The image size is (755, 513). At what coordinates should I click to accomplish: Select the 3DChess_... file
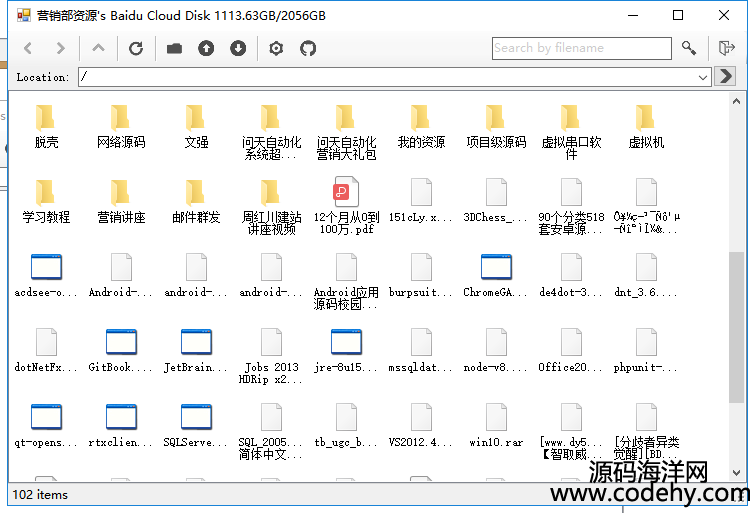[496, 200]
